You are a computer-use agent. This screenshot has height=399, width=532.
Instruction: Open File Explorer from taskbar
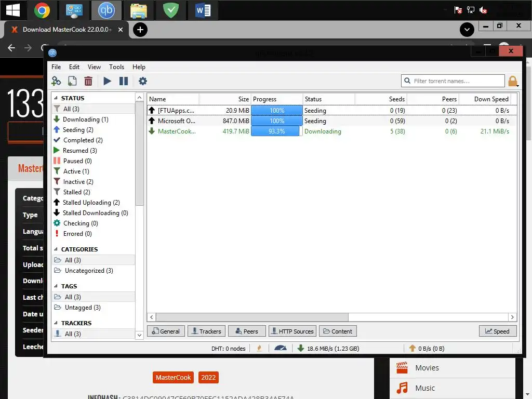point(138,10)
